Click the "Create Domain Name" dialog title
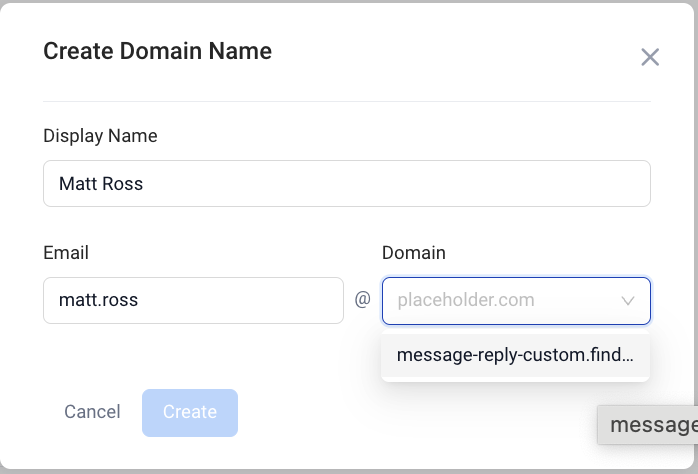698x474 pixels. [x=157, y=51]
